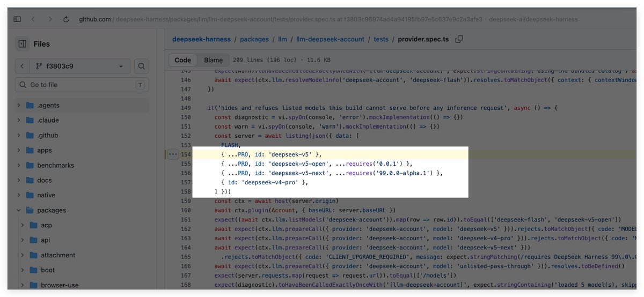
Task: Open deepseek-harness breadcrumb link
Action: pos(201,39)
